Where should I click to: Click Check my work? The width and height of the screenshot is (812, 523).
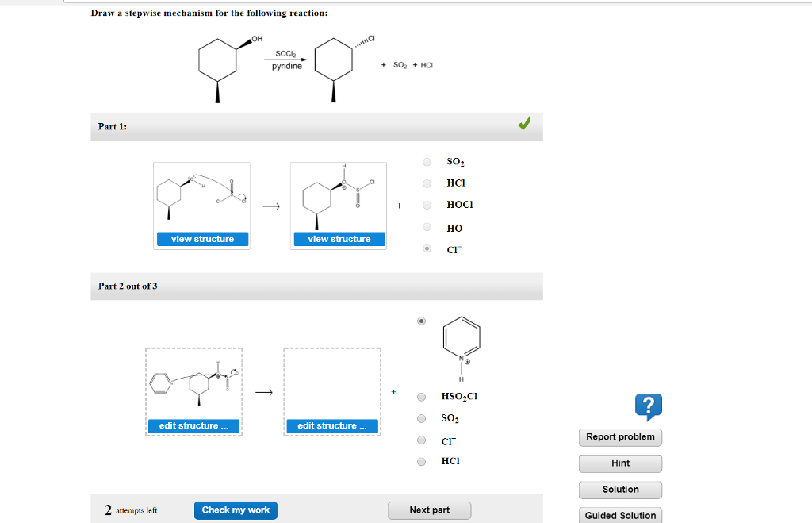[236, 510]
